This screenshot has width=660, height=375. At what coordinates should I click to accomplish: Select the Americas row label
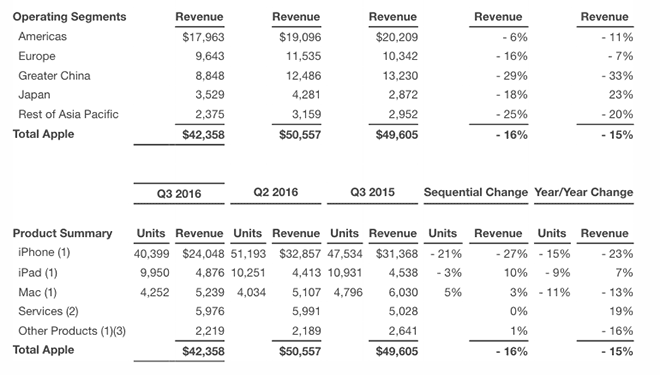43,37
